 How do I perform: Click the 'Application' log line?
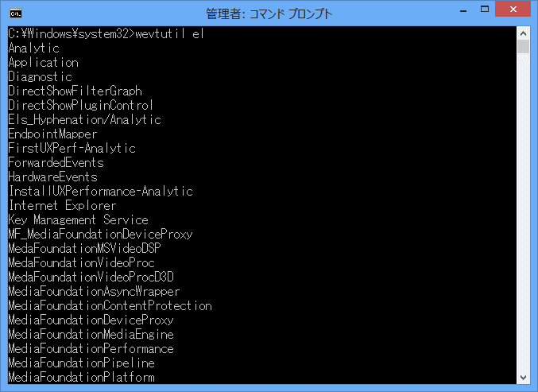click(x=43, y=62)
